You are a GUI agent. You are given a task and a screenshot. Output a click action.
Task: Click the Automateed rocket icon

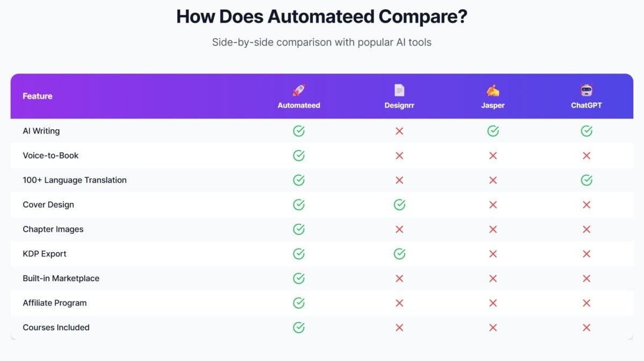tap(299, 90)
